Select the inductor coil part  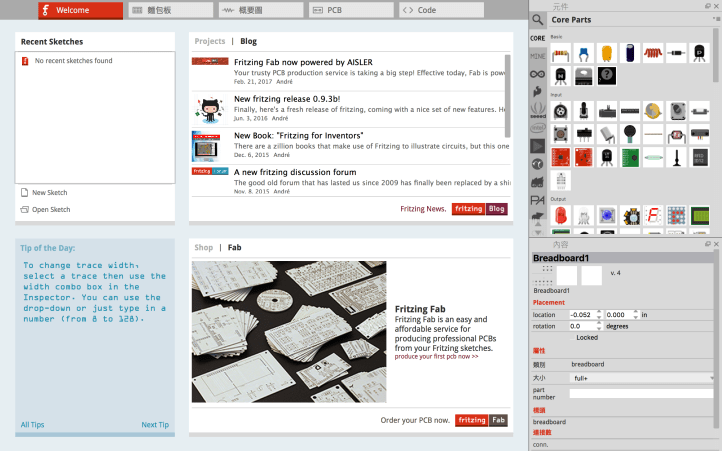[653, 52]
